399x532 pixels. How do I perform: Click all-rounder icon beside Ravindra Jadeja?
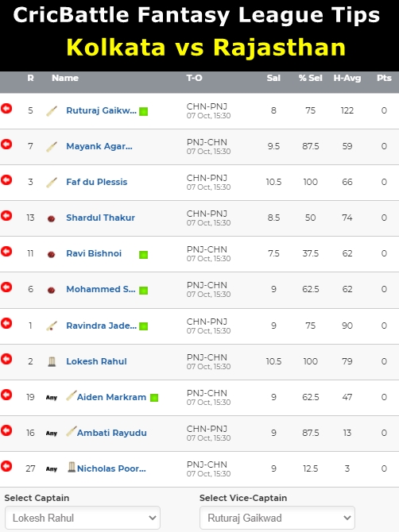pyautogui.click(x=52, y=326)
